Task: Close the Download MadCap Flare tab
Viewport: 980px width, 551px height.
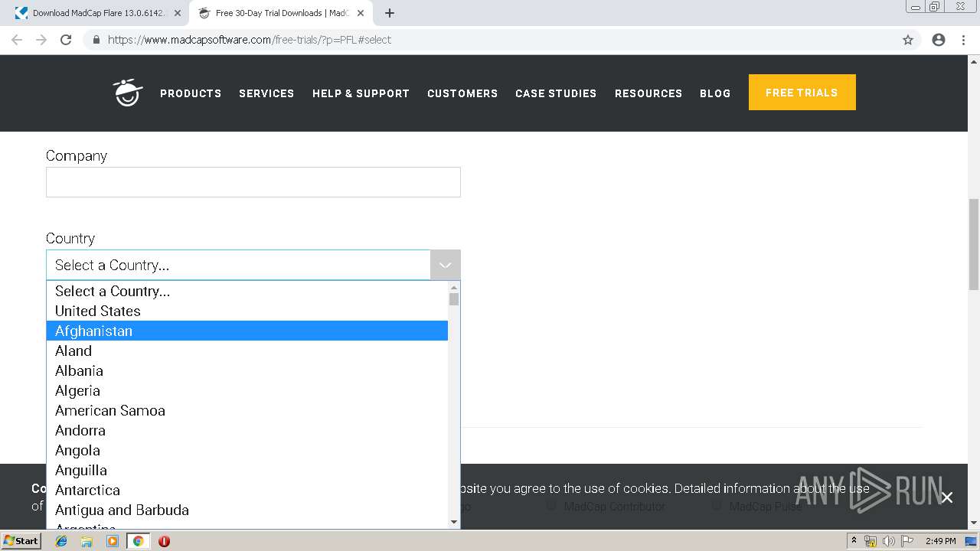Action: (x=178, y=13)
